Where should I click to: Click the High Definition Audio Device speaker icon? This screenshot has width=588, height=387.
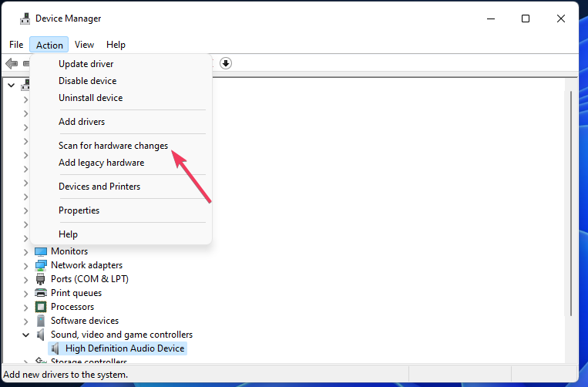click(55, 348)
